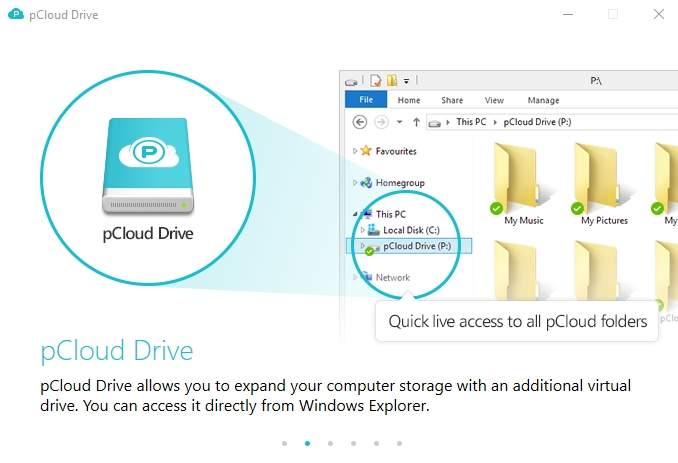Click the Properties icon in quick access toolbar
This screenshot has width=678, height=463.
click(x=376, y=80)
